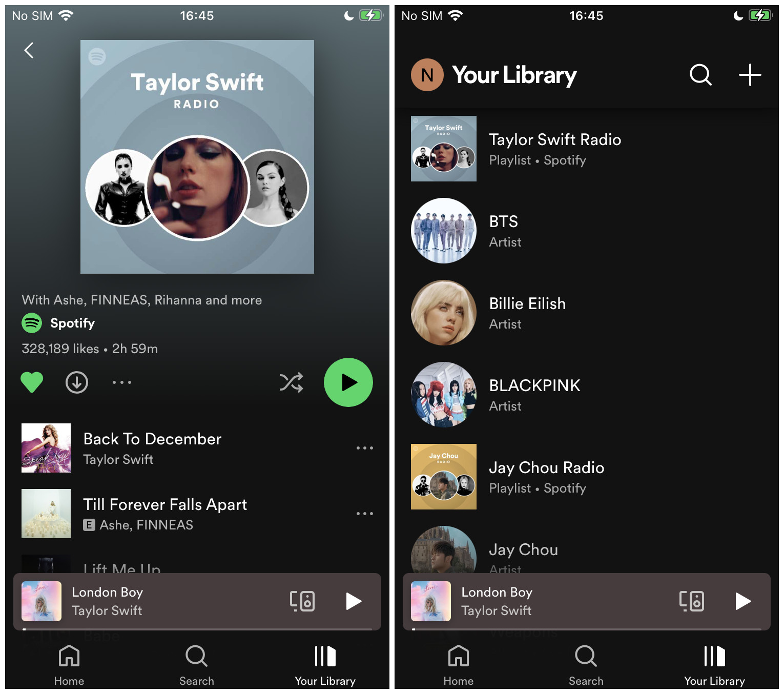
Task: Tap the Your Library heading title
Action: point(514,75)
